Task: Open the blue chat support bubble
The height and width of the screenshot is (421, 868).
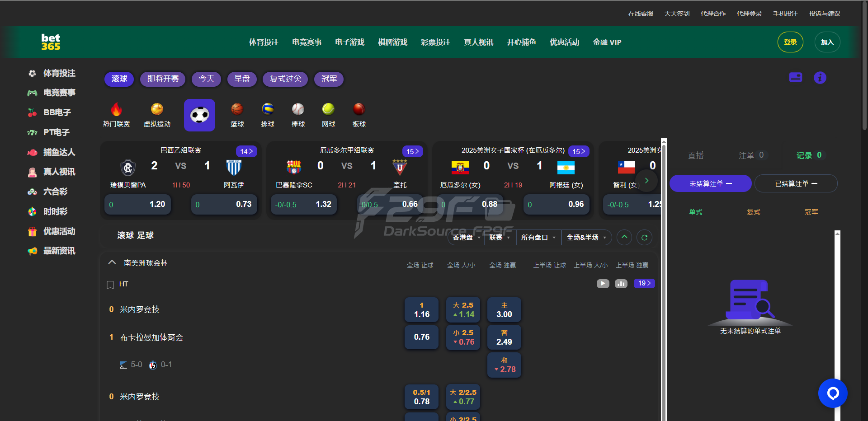Action: [x=832, y=393]
